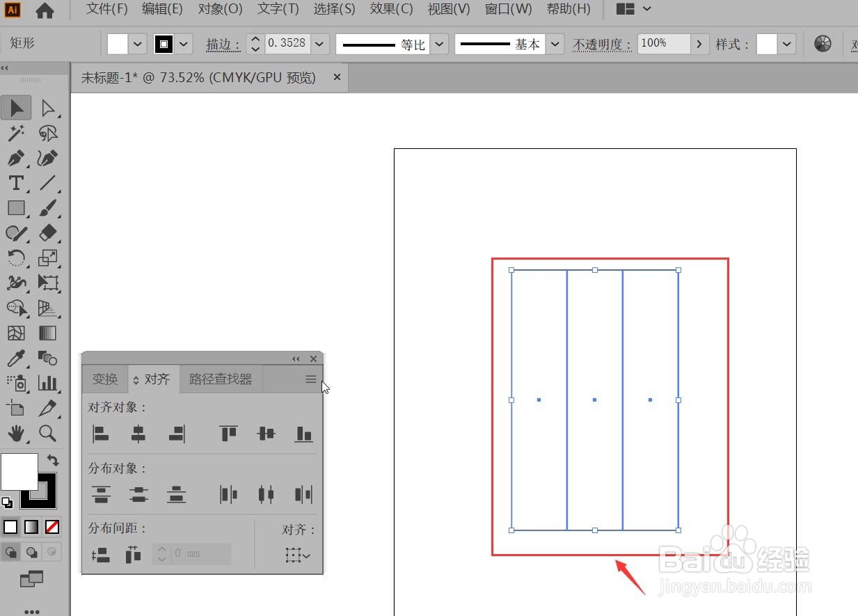
Task: Select the Direct Selection tool
Action: 47,108
